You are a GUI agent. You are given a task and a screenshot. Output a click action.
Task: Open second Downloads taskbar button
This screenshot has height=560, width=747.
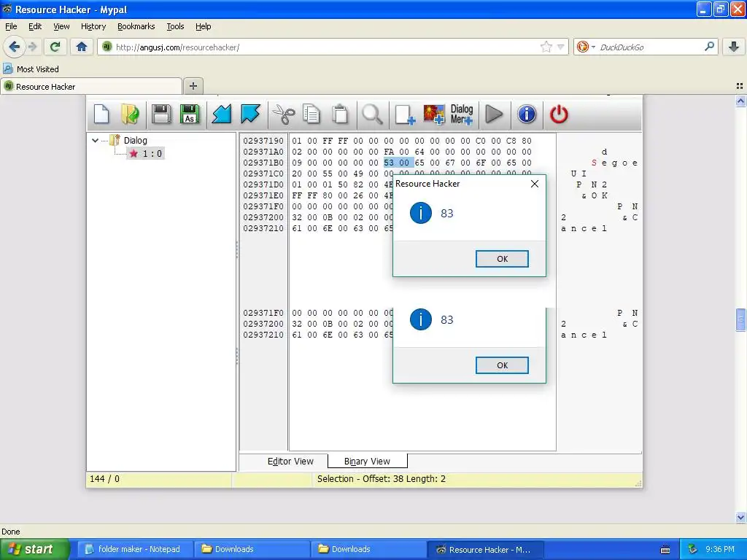tap(368, 549)
